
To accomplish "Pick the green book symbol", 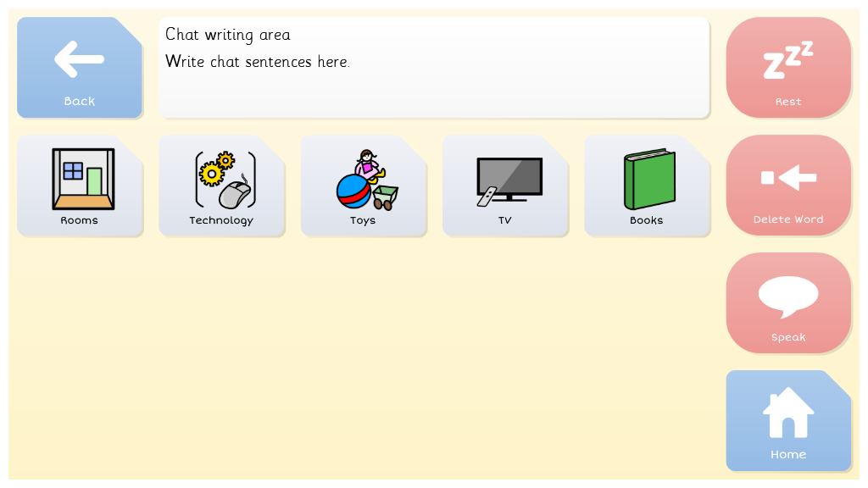I will [x=649, y=180].
